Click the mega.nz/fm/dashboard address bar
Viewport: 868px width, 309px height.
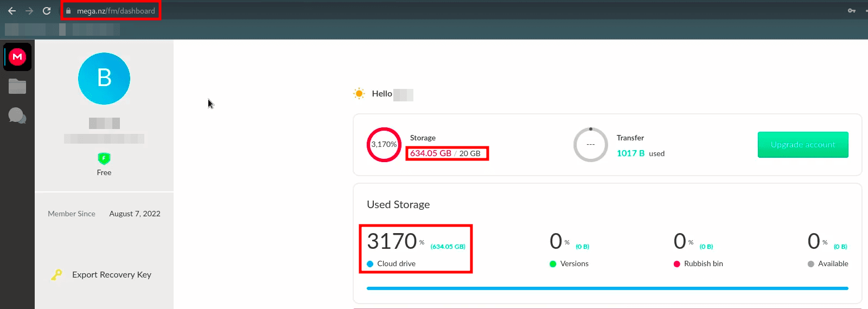point(116,11)
